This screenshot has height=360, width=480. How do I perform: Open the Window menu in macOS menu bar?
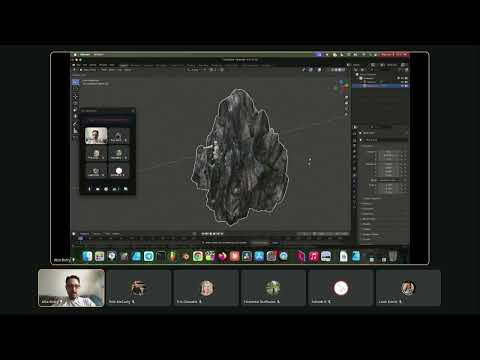pos(98,54)
